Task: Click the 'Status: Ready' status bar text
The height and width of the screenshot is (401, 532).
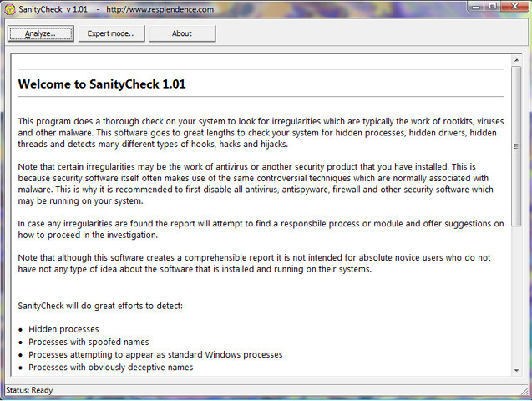Action: (29, 390)
